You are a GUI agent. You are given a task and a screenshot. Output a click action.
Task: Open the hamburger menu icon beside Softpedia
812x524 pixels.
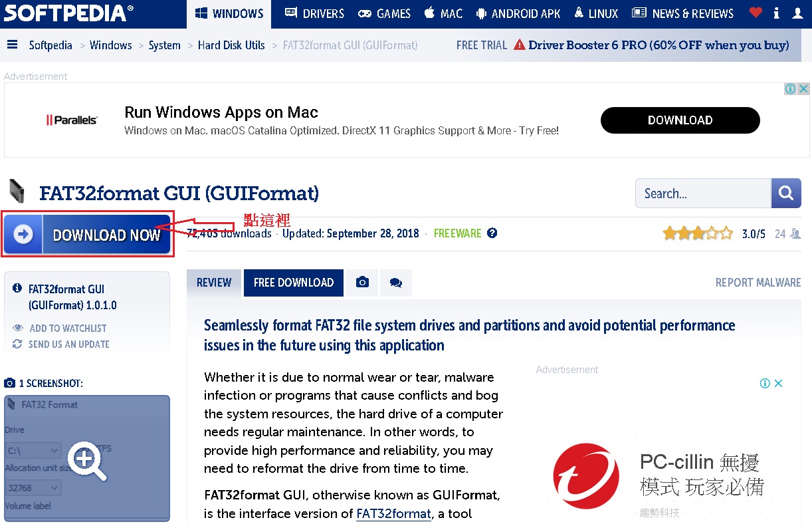point(12,45)
